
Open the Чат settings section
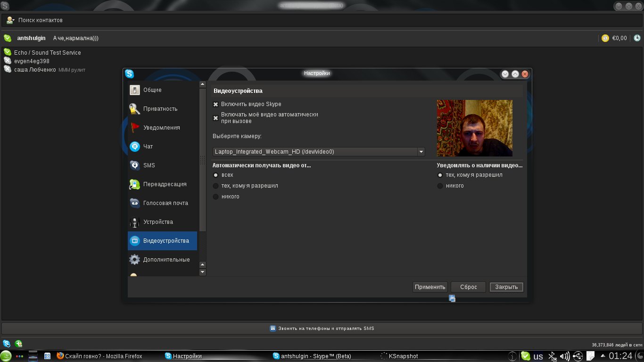pos(162,147)
